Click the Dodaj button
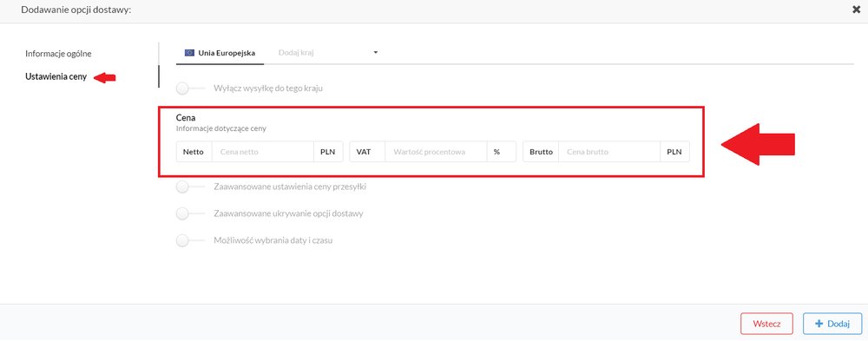Viewport: 868px width, 341px height. (832, 324)
